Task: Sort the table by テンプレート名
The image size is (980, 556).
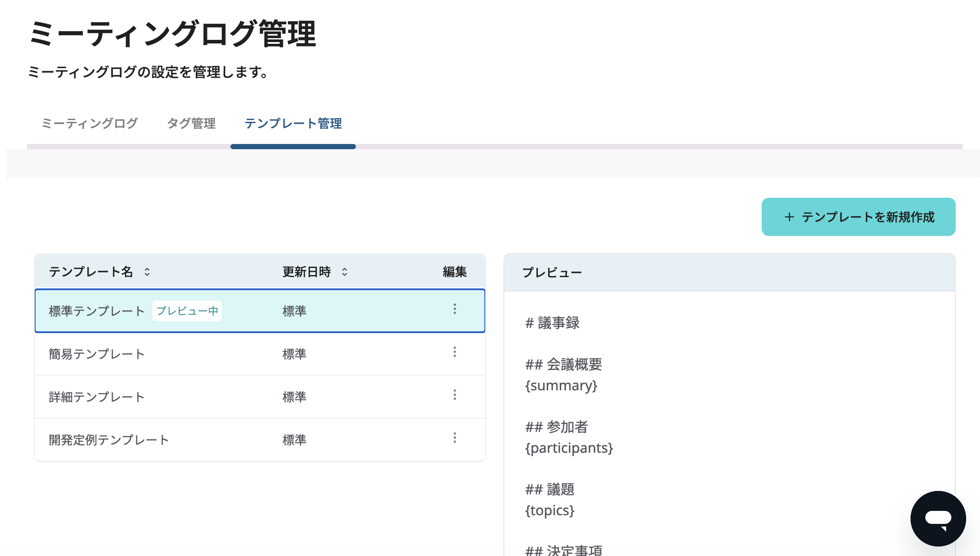Action: coord(147,272)
